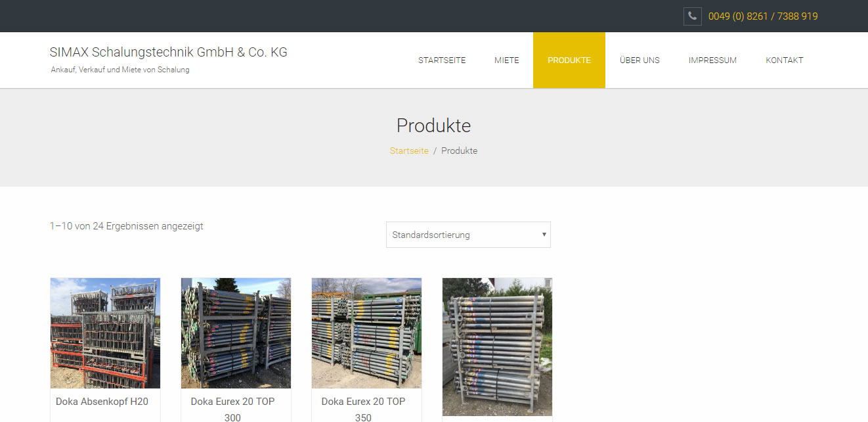Select the Produkte menu item

[x=569, y=60]
